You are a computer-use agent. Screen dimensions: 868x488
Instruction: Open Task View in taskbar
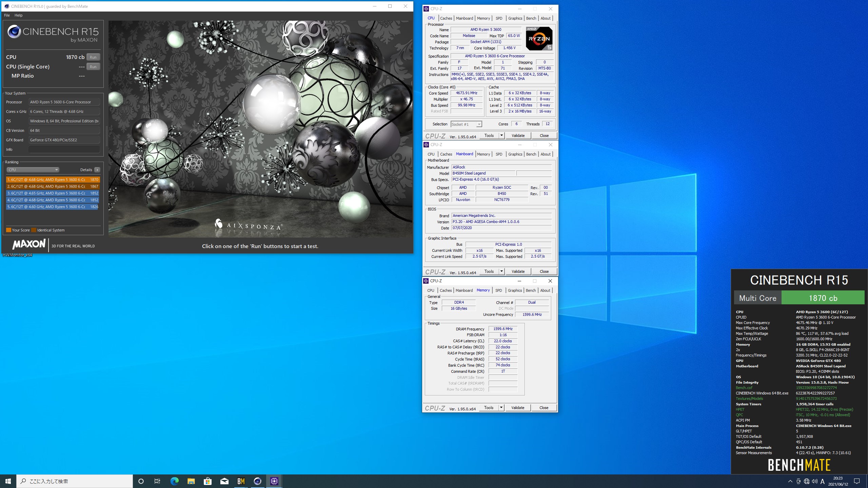pyautogui.click(x=157, y=481)
